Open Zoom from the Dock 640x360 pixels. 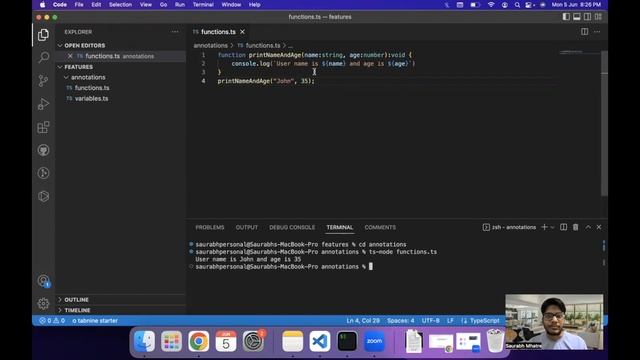374,341
